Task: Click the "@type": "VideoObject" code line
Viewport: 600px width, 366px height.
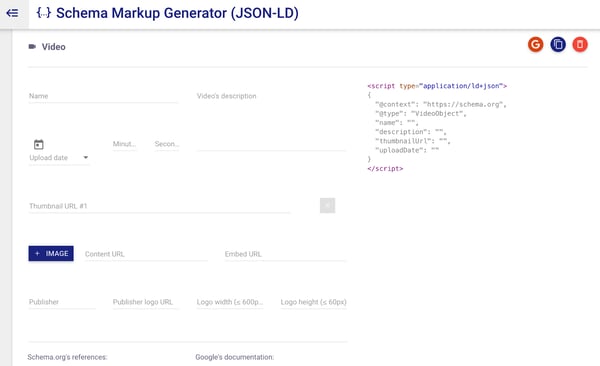Action: (x=421, y=114)
